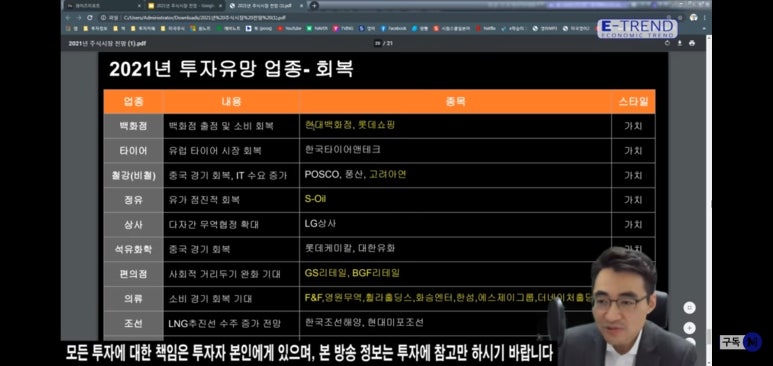
Task: Click the 구독 subscribe button
Action: [740, 342]
